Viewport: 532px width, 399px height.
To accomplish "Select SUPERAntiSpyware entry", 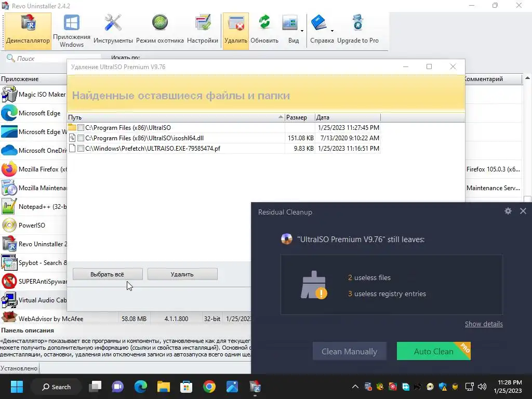I will click(x=34, y=281).
